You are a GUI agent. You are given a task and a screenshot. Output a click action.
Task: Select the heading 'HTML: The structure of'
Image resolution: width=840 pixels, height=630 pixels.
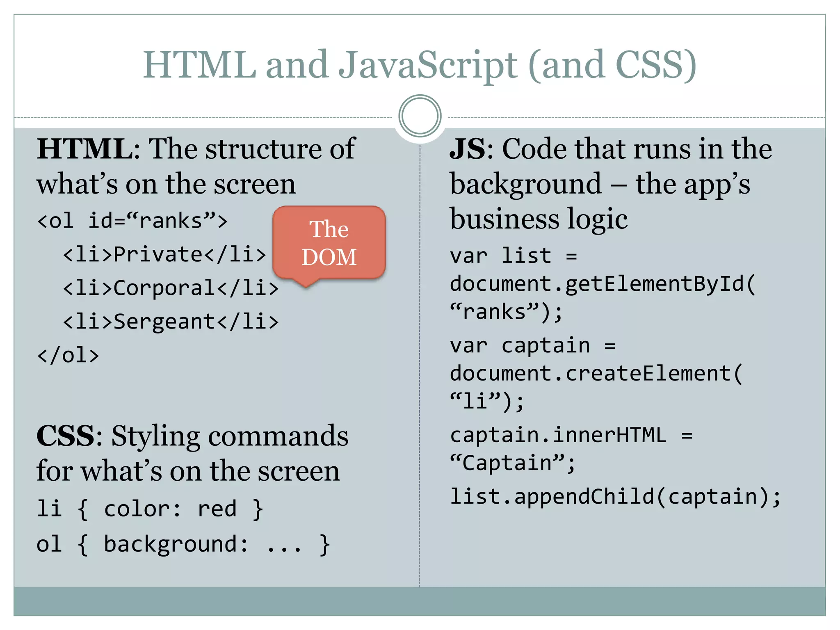coord(196,148)
